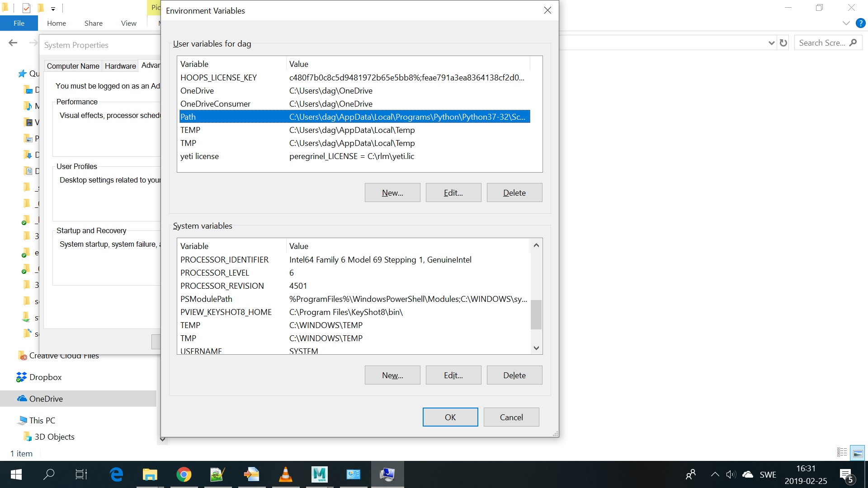Open the Hardware tab in System Properties

[x=120, y=66]
